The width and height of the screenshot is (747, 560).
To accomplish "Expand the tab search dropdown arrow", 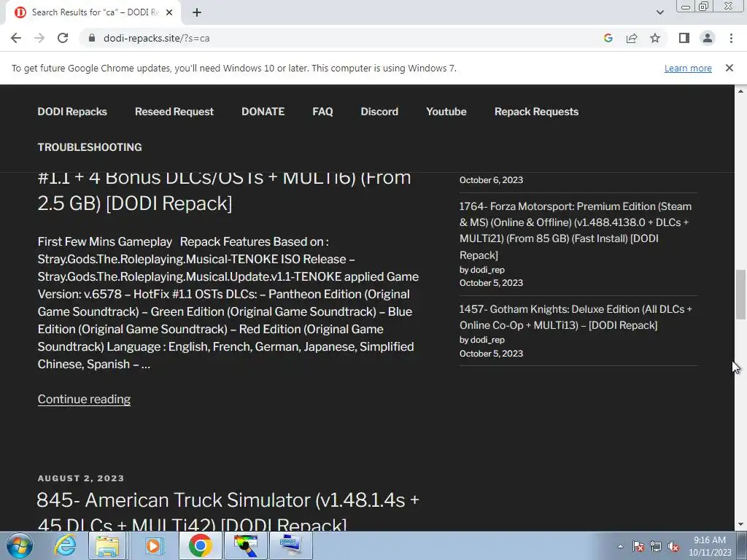I will pyautogui.click(x=659, y=12).
